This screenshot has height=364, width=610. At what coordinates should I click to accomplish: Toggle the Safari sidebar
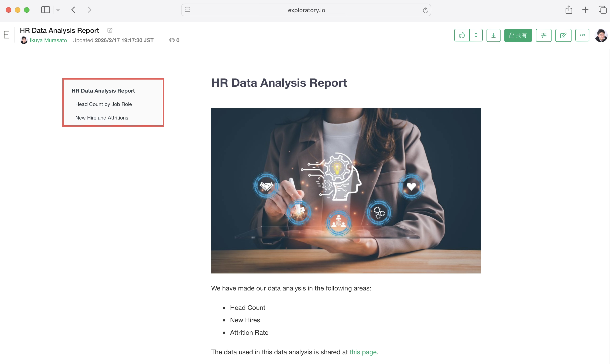pyautogui.click(x=45, y=10)
